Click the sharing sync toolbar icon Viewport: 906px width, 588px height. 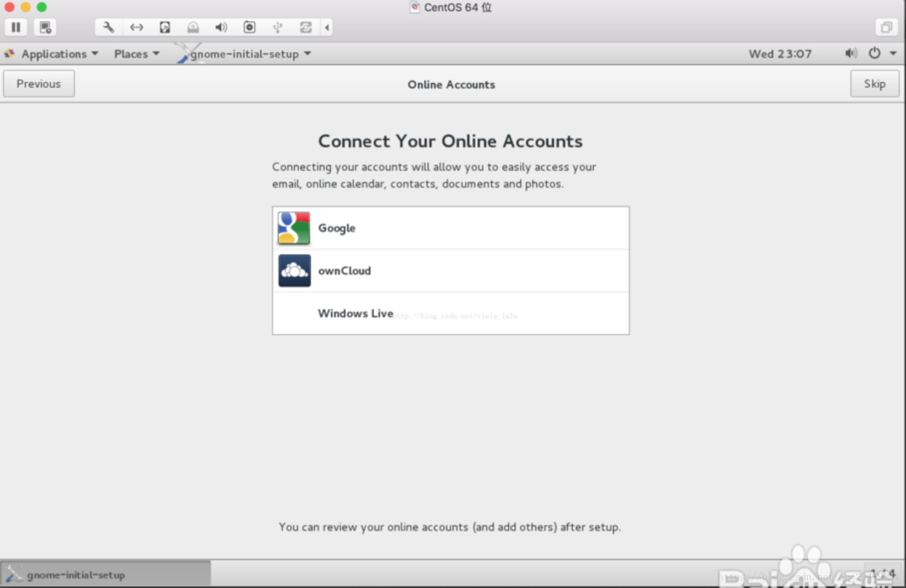click(x=306, y=27)
